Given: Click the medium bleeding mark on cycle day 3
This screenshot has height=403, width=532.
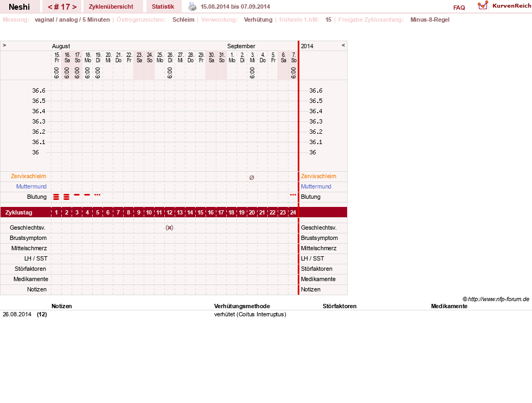Looking at the screenshot, I should [x=77, y=194].
